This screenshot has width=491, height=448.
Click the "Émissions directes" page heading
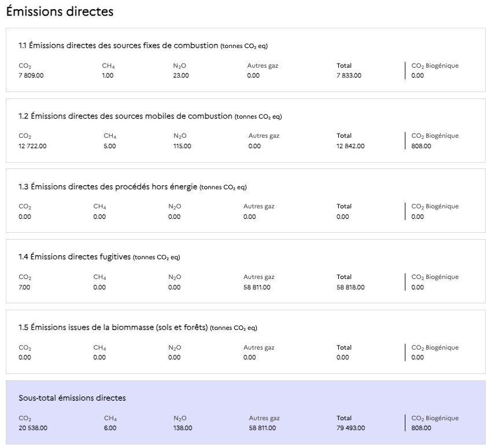[x=60, y=12]
